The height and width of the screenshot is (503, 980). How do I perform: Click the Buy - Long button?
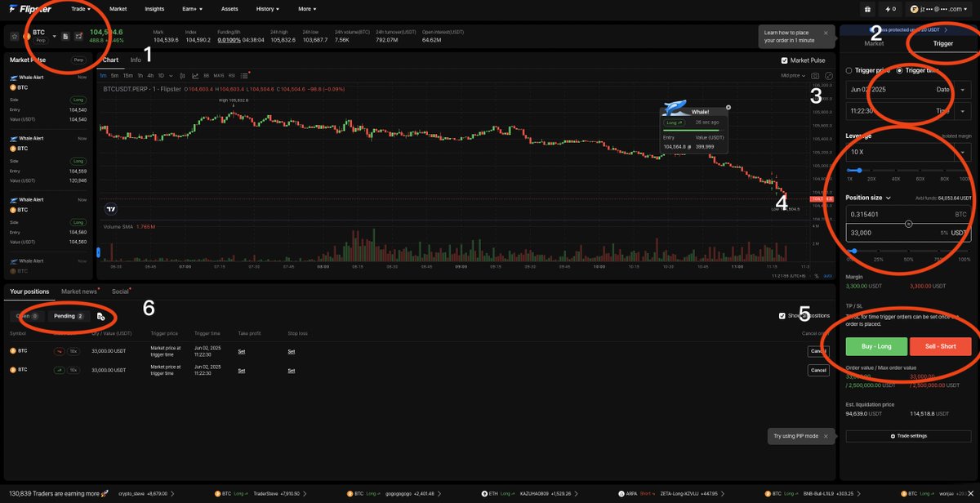pos(875,346)
